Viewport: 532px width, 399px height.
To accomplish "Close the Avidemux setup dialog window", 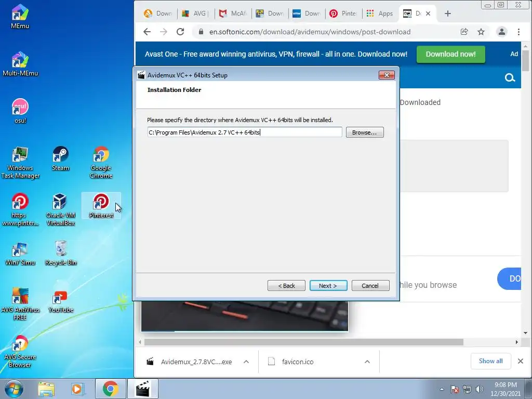I will (387, 75).
